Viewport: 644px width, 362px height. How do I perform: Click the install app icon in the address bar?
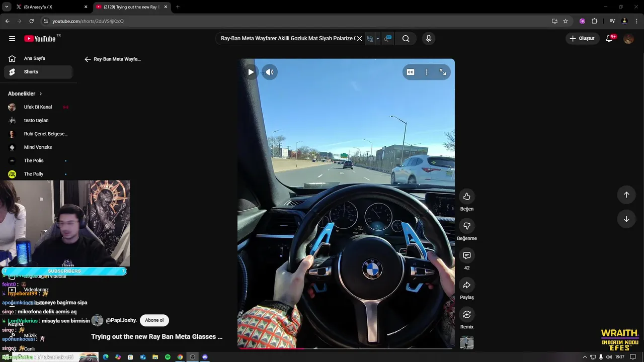(x=554, y=21)
